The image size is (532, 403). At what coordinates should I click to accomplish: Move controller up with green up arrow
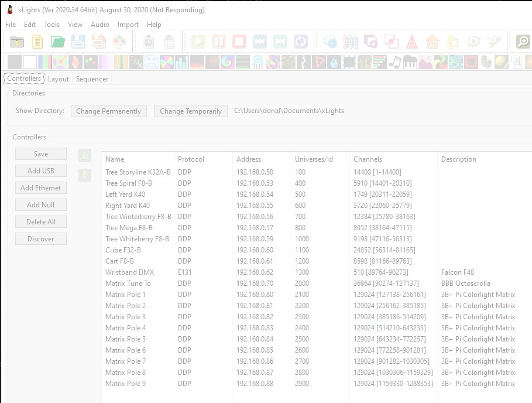pyautogui.click(x=85, y=155)
